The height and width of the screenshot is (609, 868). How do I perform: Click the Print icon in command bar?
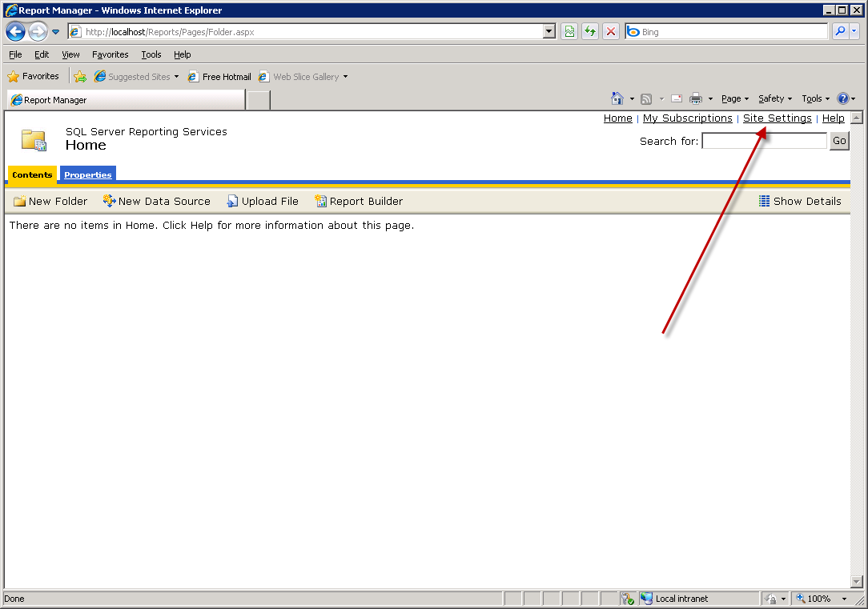(x=696, y=98)
